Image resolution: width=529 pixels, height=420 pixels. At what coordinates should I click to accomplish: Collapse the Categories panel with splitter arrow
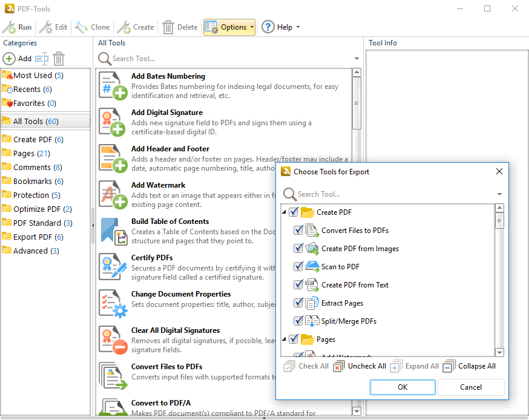tap(93, 225)
